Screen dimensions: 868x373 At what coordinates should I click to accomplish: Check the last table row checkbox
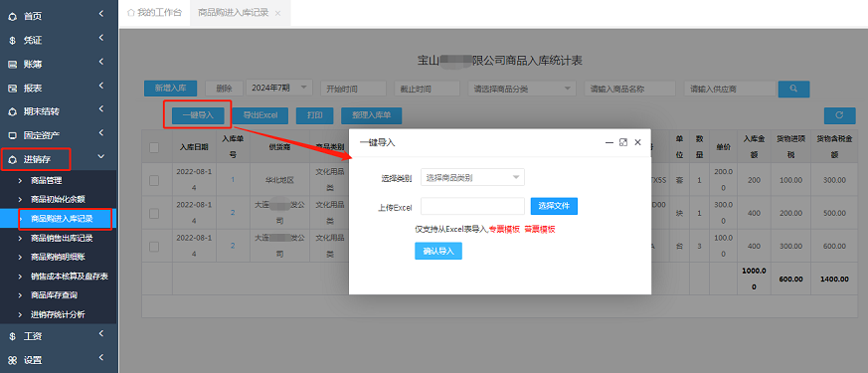coord(154,247)
